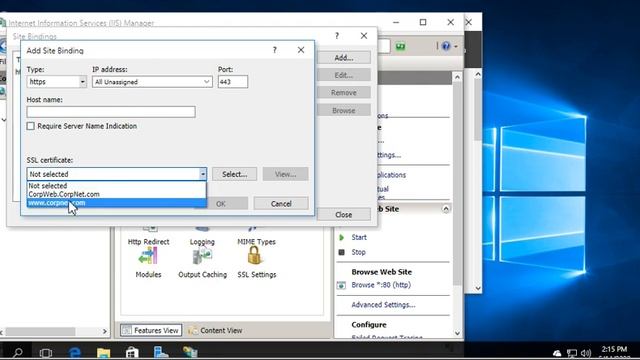Click the Add Site Binding help question mark
Viewport: 640px width, 360px height.
pyautogui.click(x=275, y=50)
